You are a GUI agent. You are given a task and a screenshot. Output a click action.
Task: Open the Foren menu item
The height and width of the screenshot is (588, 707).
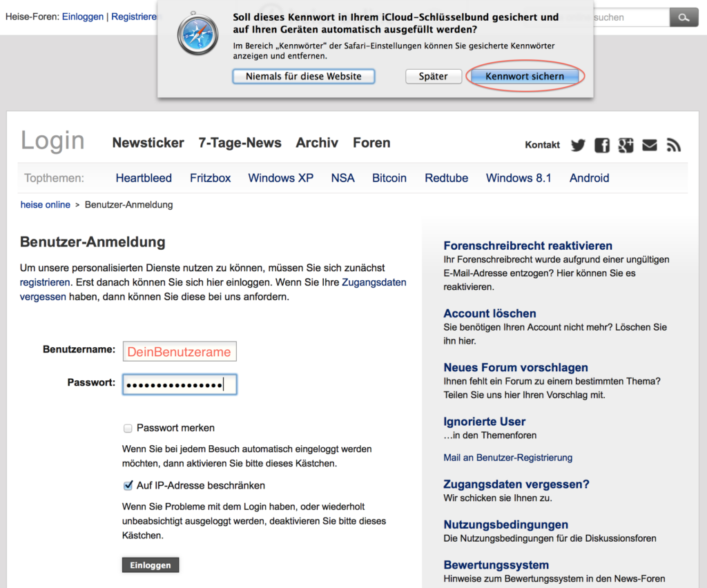click(371, 143)
